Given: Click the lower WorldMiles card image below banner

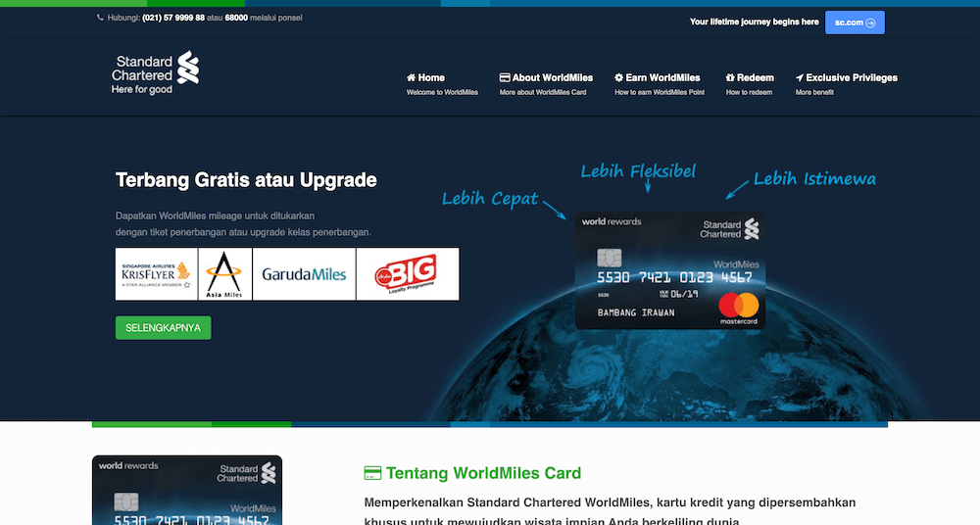Looking at the screenshot, I should [187, 490].
